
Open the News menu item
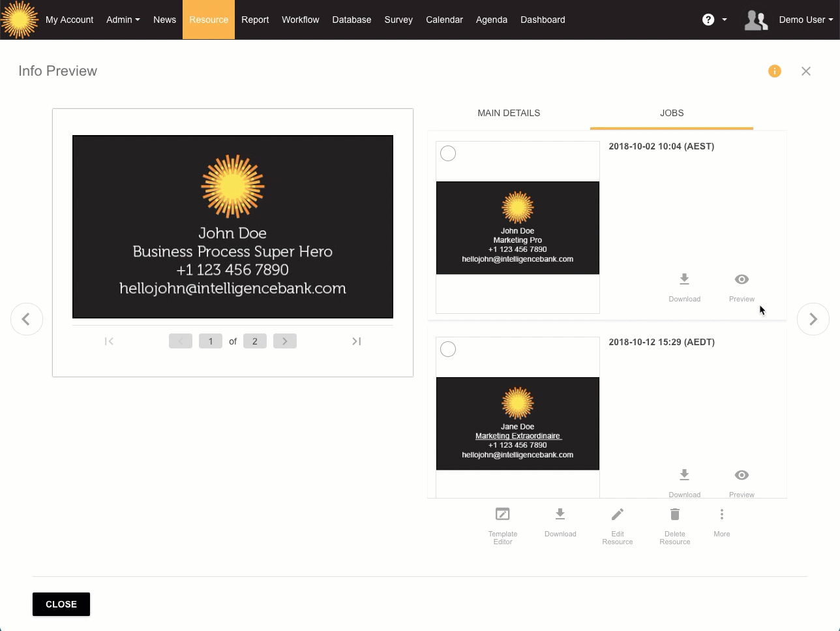coord(164,20)
